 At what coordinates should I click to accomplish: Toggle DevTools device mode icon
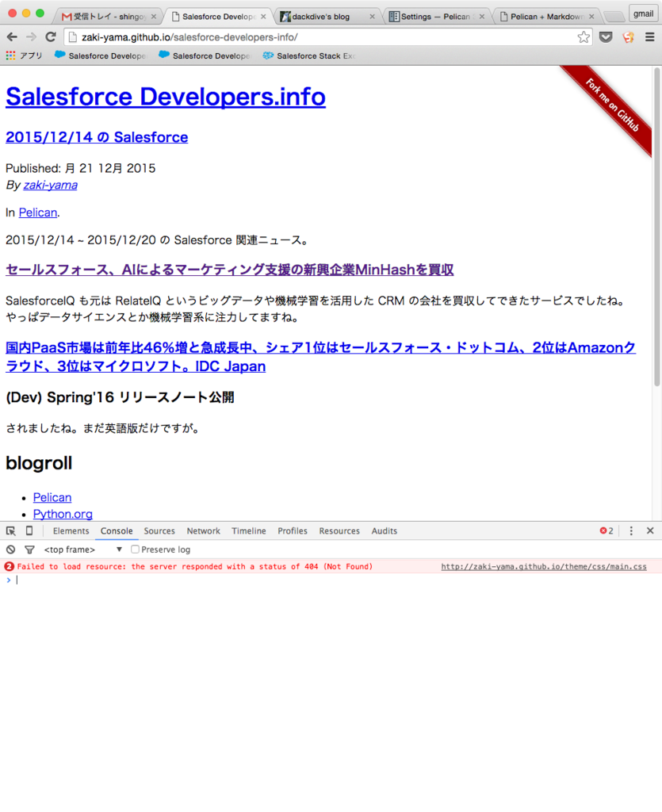(29, 530)
